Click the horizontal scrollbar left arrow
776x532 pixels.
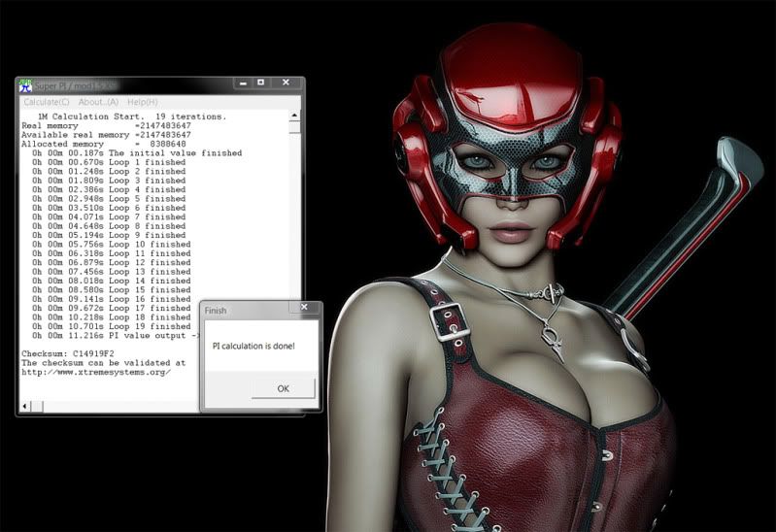pyautogui.click(x=24, y=405)
